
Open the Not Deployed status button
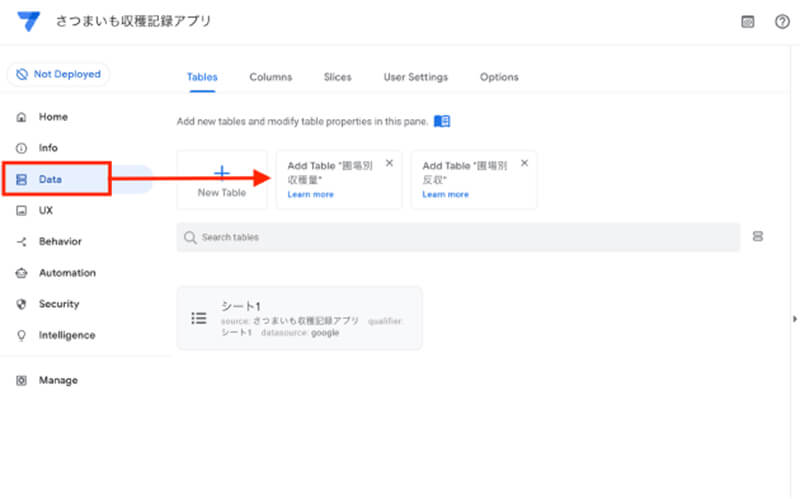[x=59, y=74]
